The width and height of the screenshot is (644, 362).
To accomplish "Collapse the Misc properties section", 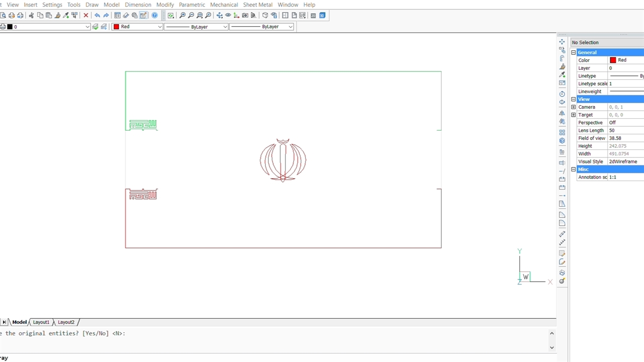I will [574, 169].
